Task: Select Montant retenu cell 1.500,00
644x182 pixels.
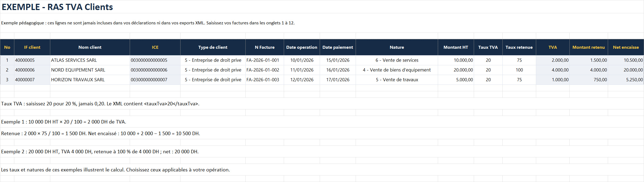Action: (x=589, y=60)
